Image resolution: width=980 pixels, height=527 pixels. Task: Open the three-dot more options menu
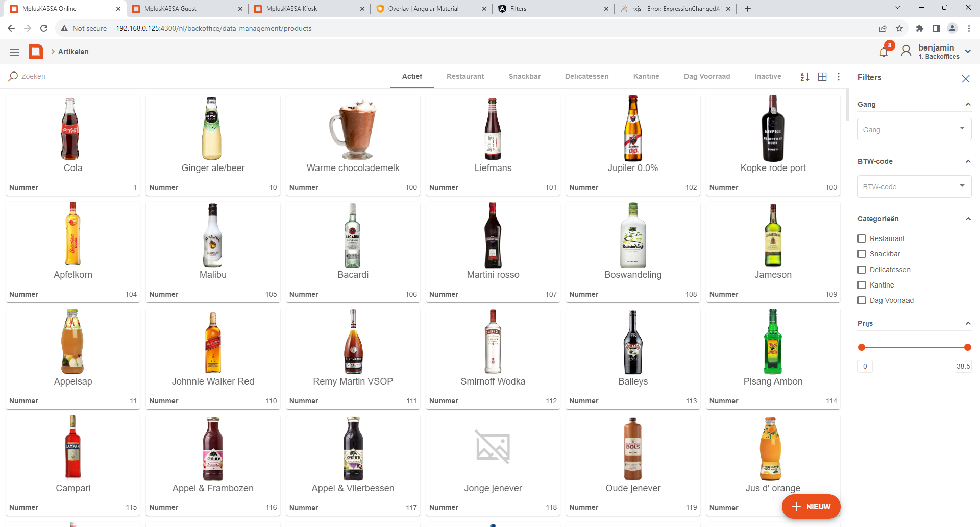[x=839, y=77]
